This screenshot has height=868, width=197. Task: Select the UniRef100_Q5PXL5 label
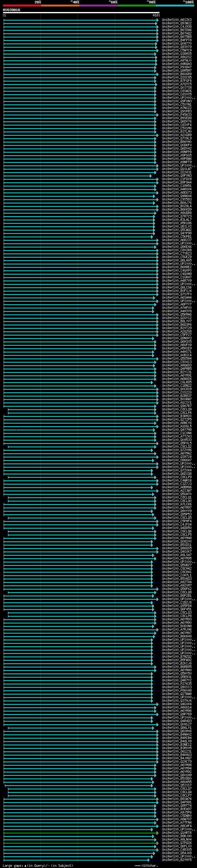click(x=177, y=443)
